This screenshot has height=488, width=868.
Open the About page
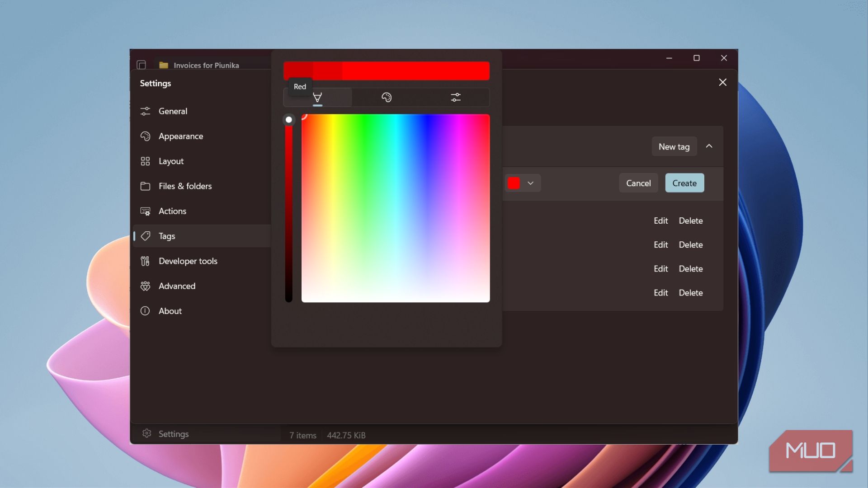[x=202, y=311]
